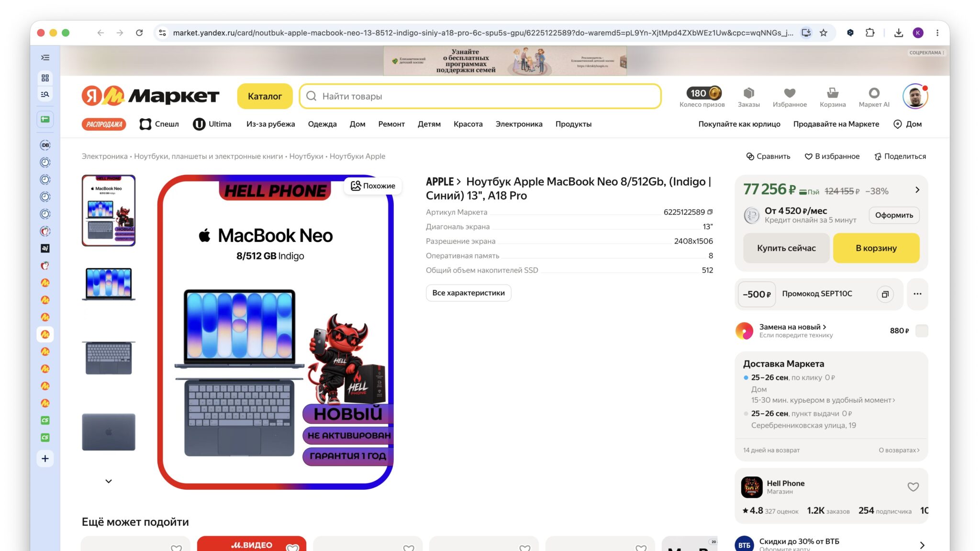Open the Электроника category
This screenshot has width=980, height=551.
pos(519,124)
